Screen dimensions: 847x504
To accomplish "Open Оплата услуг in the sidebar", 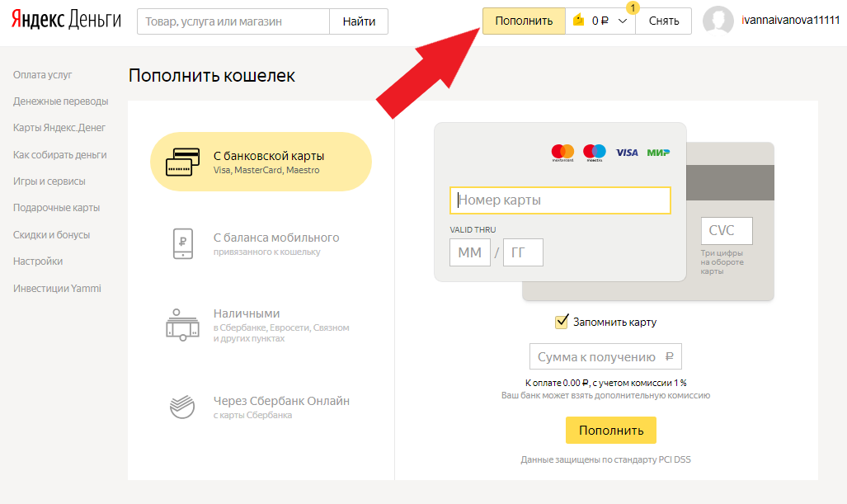I will coord(43,75).
